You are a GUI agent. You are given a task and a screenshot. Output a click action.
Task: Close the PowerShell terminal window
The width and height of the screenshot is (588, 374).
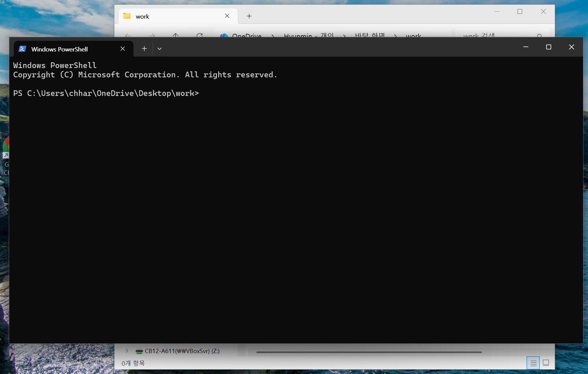571,47
